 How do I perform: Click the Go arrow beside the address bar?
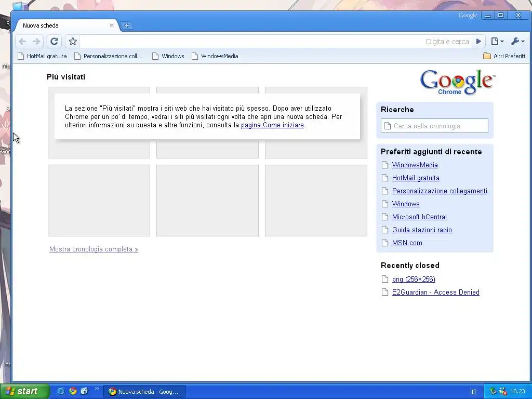[x=478, y=42]
